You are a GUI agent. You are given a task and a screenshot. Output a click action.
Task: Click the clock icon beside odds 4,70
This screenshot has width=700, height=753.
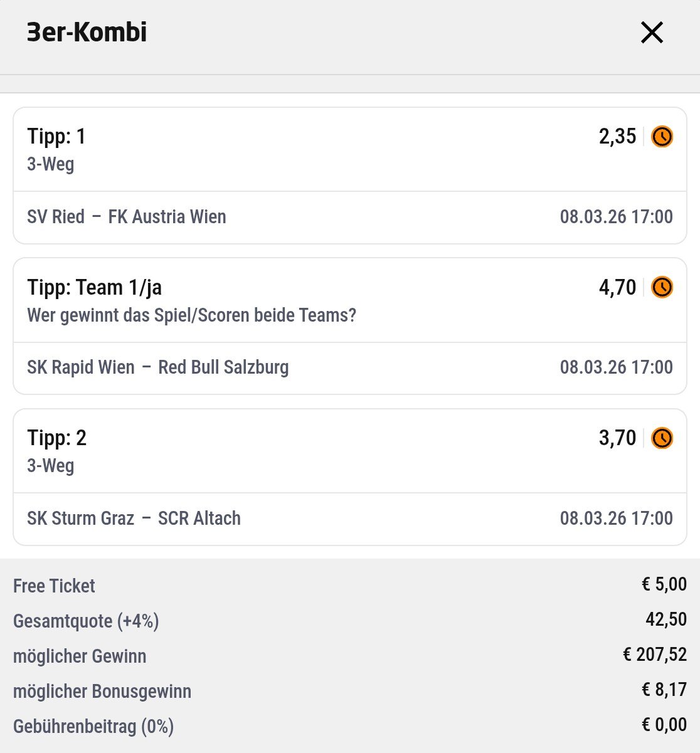click(662, 287)
